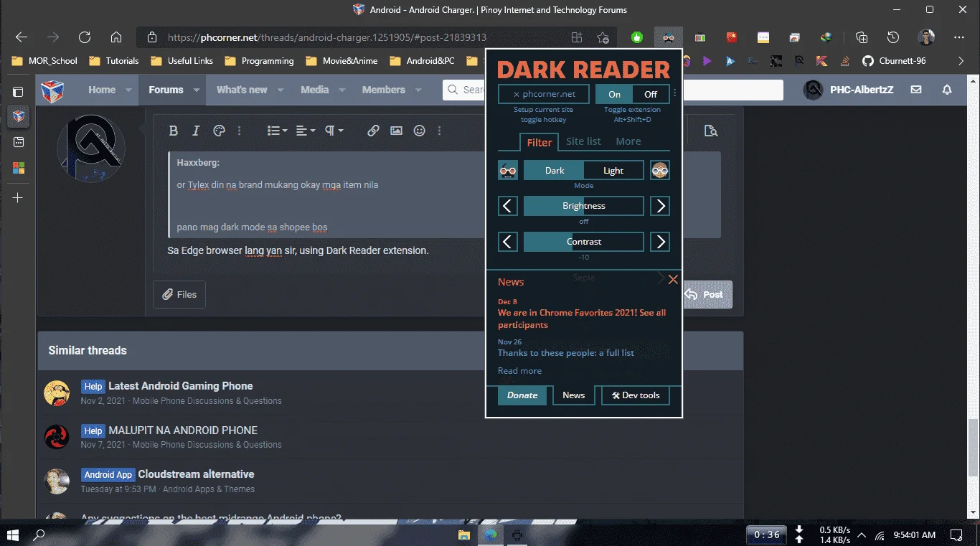Open the paragraph format dropdown
Image resolution: width=980 pixels, height=546 pixels.
point(334,131)
